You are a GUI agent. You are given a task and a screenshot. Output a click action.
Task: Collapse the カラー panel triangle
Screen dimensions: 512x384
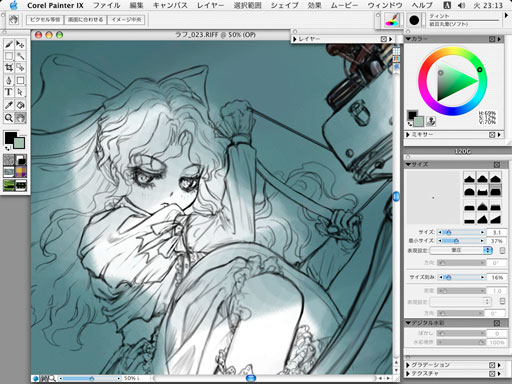408,39
